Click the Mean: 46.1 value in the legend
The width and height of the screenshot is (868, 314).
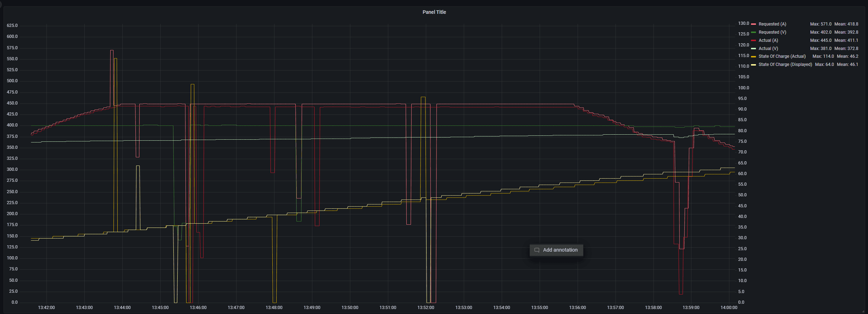(847, 65)
